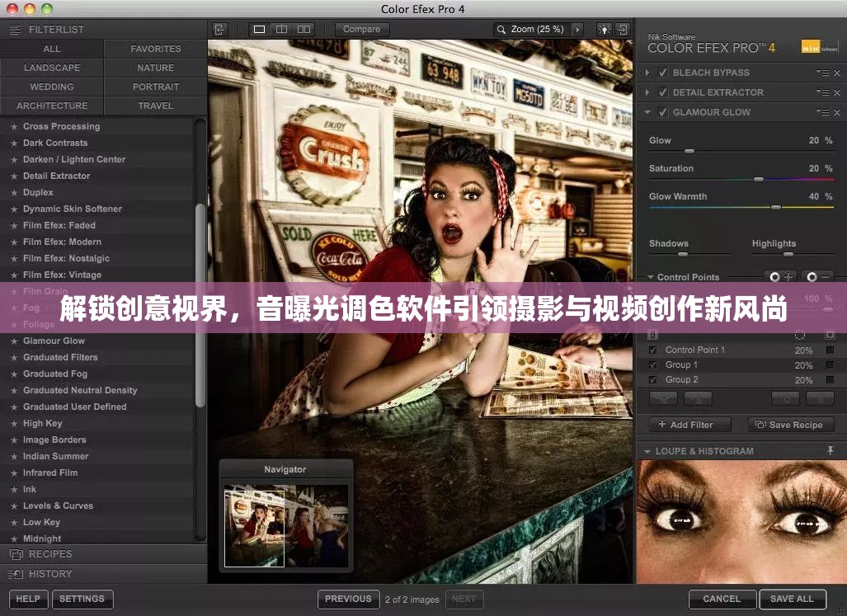Favorite the Indian Summer filter star
The width and height of the screenshot is (847, 616).
(x=14, y=457)
